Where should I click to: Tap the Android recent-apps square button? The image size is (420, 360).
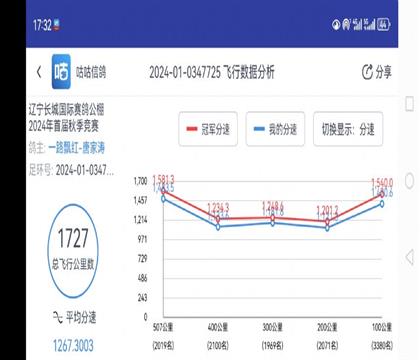click(410, 104)
